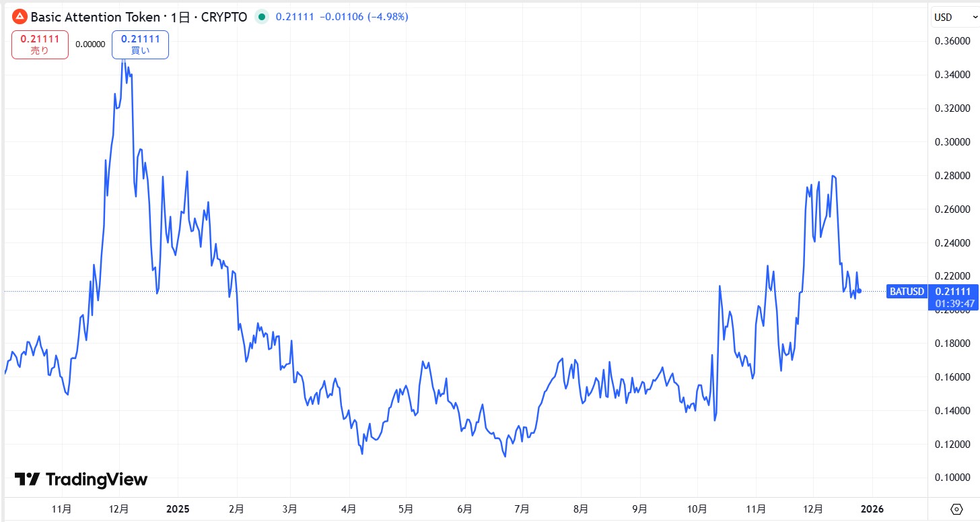This screenshot has width=980, height=522.
Task: Select 12月 on the date axis
Action: click(118, 509)
